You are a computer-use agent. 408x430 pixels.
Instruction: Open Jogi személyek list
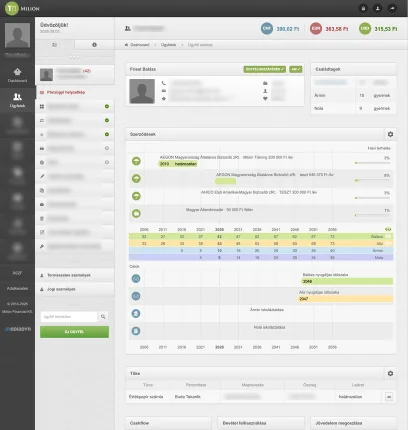coord(75,289)
